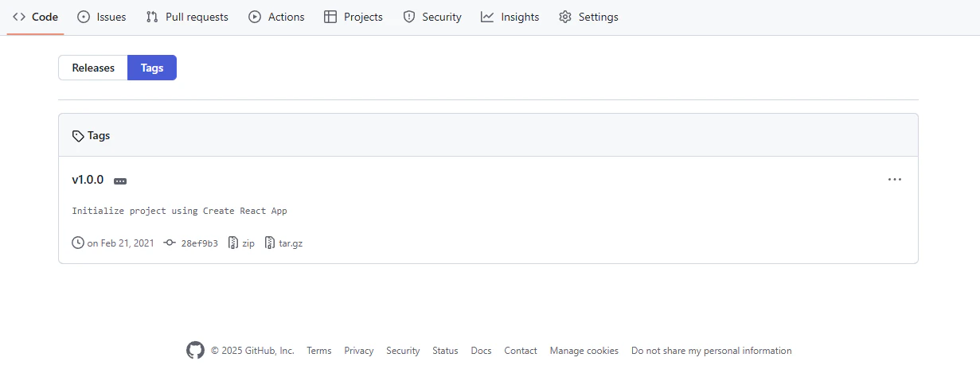Click the clock icon beside Feb 21, 2021

pos(78,243)
